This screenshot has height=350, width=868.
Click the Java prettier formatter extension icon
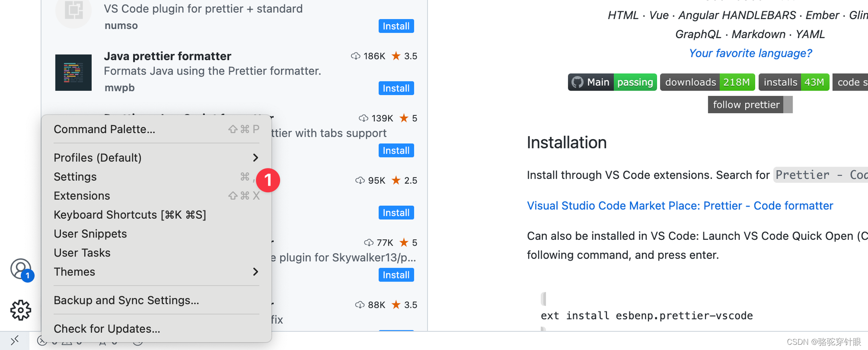(73, 72)
